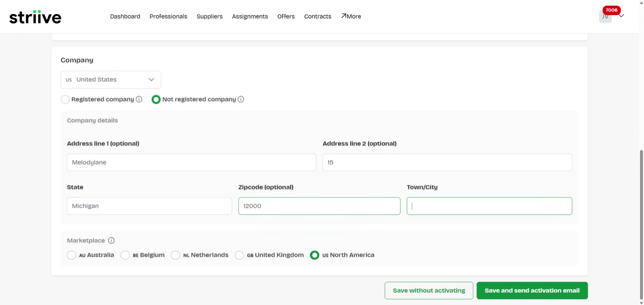Focus the Town/City input field
Screen dimensions: 644x305
[x=489, y=206]
